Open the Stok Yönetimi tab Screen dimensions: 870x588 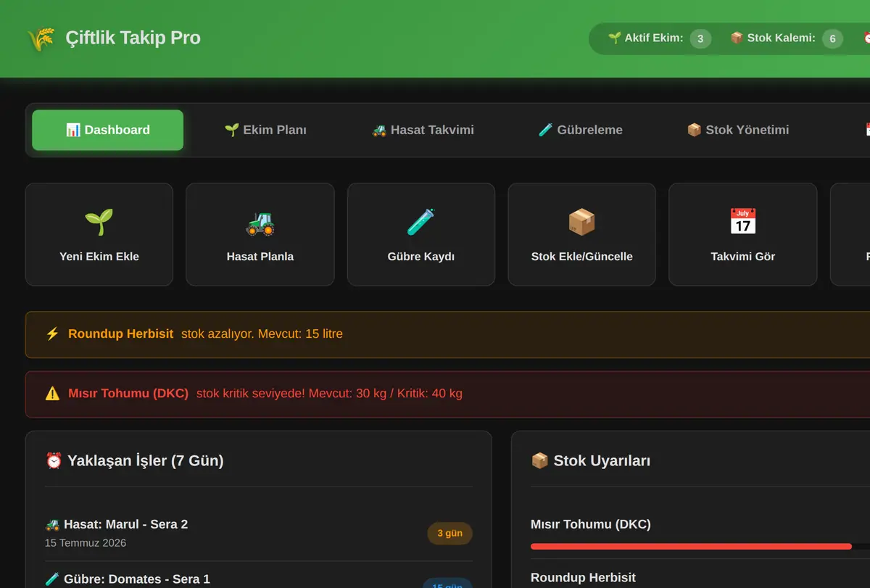pos(737,130)
